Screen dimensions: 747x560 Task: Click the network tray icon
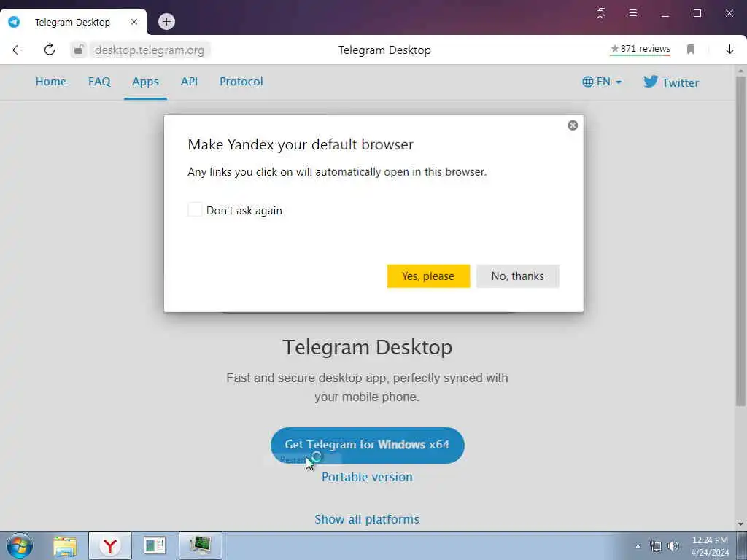(x=656, y=546)
